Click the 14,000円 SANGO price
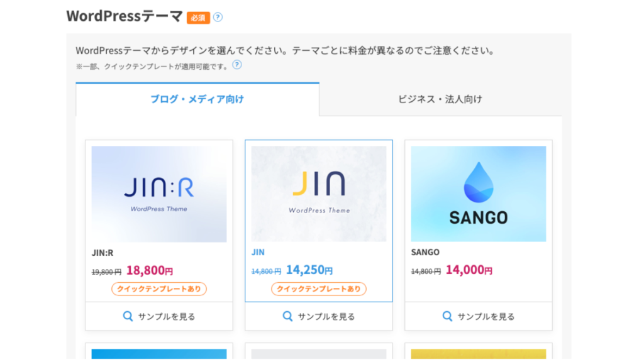The height and width of the screenshot is (362, 644). pos(469,270)
